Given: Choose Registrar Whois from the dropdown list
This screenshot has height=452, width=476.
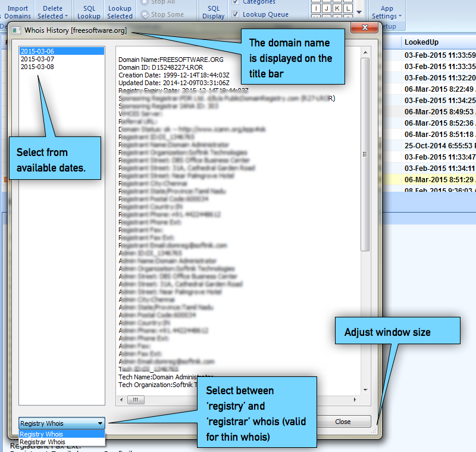Looking at the screenshot, I should [x=42, y=442].
